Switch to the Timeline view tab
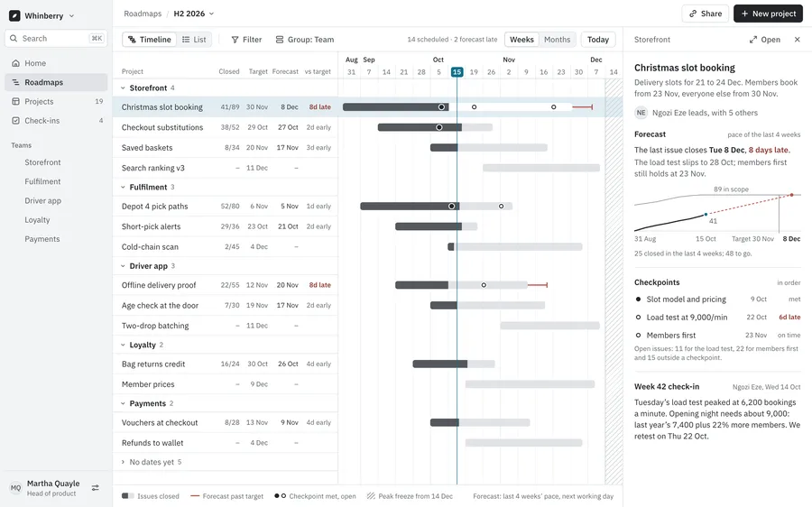This screenshot has height=507, width=812. [x=149, y=40]
